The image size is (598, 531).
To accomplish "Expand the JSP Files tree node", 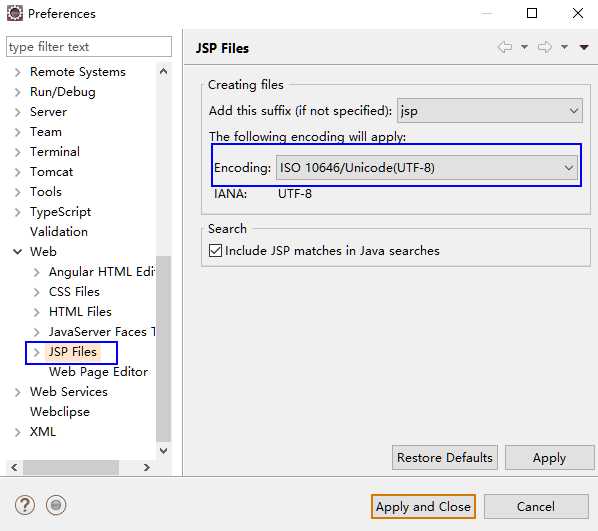I will pyautogui.click(x=36, y=352).
